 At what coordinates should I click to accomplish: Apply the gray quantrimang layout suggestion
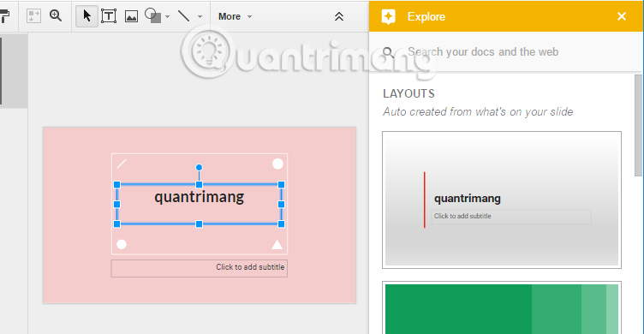click(x=502, y=200)
